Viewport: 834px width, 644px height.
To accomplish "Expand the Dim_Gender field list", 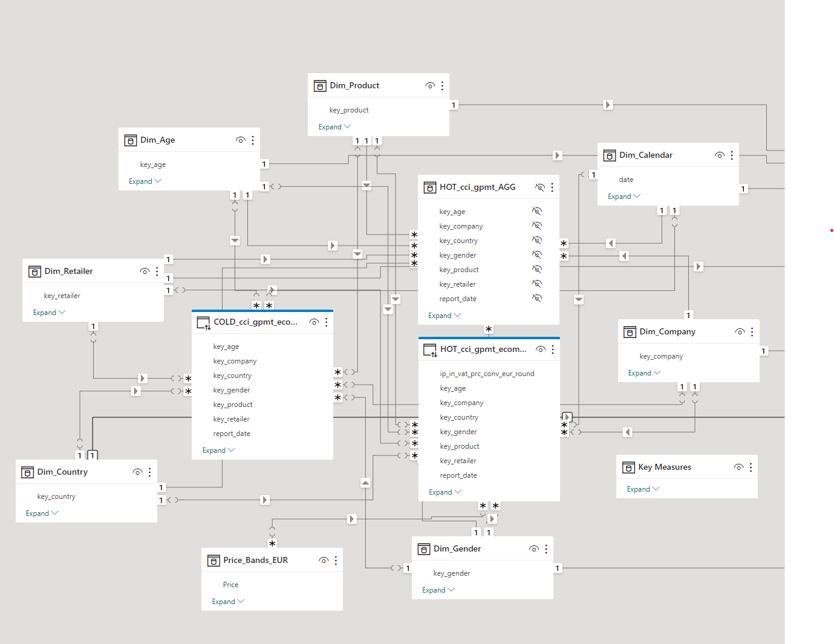I will [438, 590].
